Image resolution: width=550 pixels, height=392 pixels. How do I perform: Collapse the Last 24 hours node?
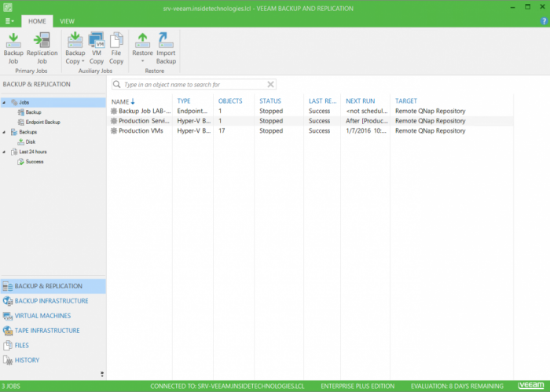4,152
